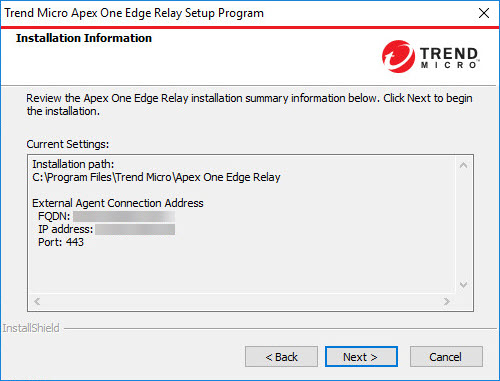
Task: Click the blurred IP address value
Action: tap(135, 229)
